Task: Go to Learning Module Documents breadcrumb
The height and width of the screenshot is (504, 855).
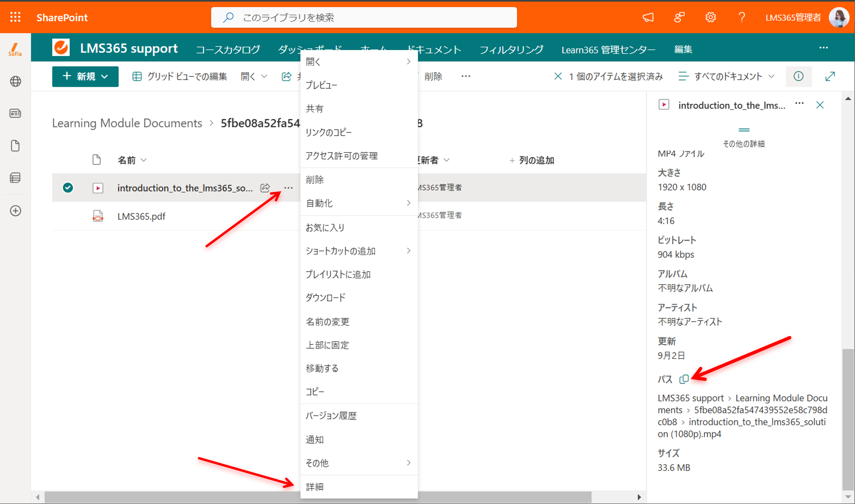Action: [x=127, y=123]
